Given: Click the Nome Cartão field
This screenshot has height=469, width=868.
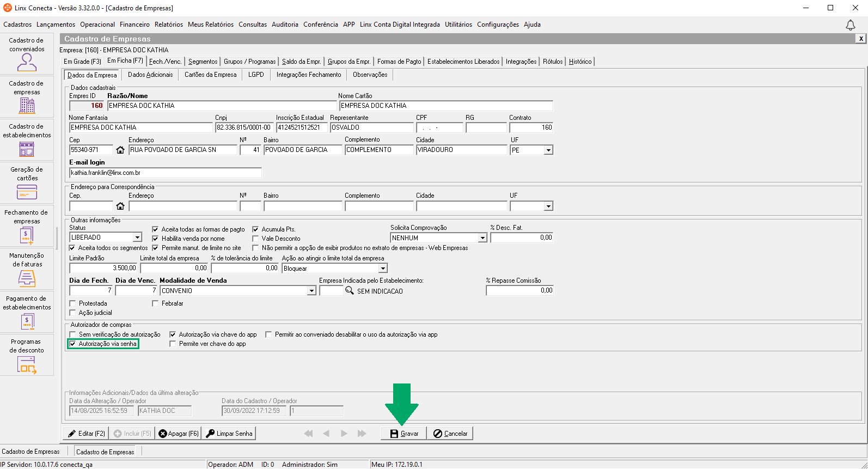Looking at the screenshot, I should (x=446, y=106).
